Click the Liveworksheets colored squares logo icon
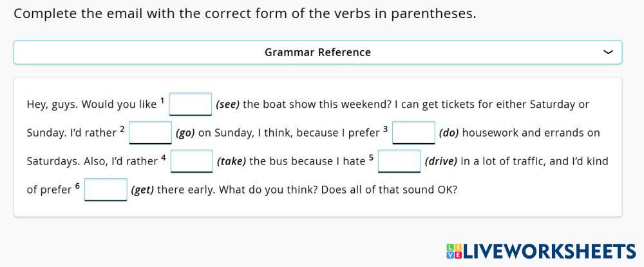644x267 pixels. click(453, 252)
